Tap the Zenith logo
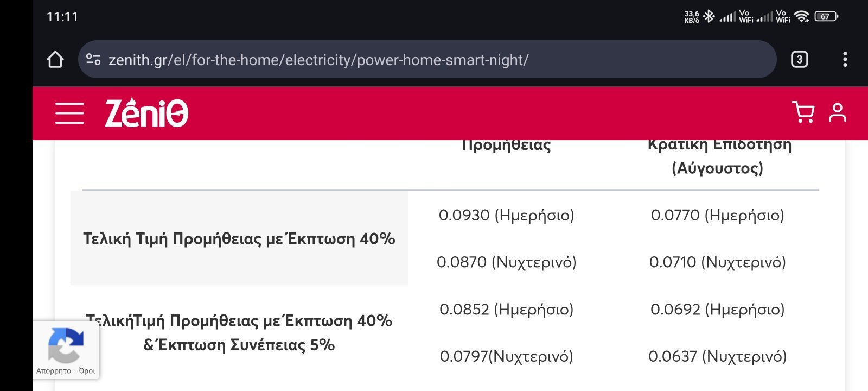The height and width of the screenshot is (391, 868). [x=146, y=113]
